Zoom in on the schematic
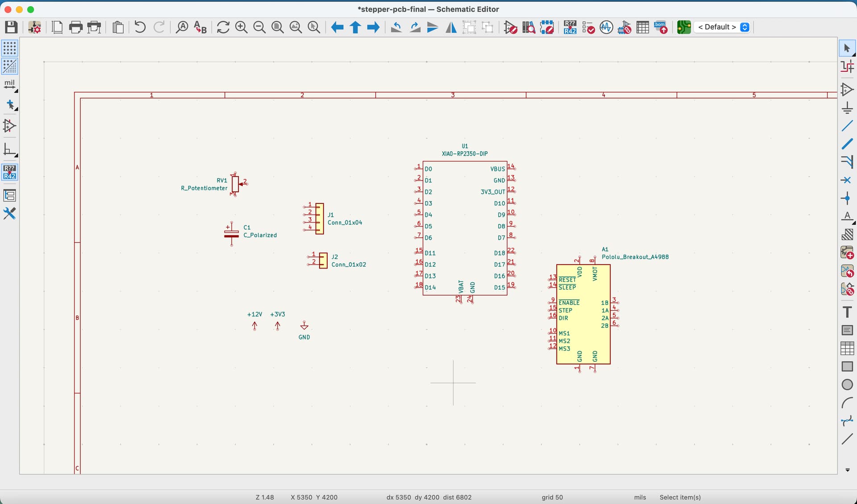 [x=241, y=27]
